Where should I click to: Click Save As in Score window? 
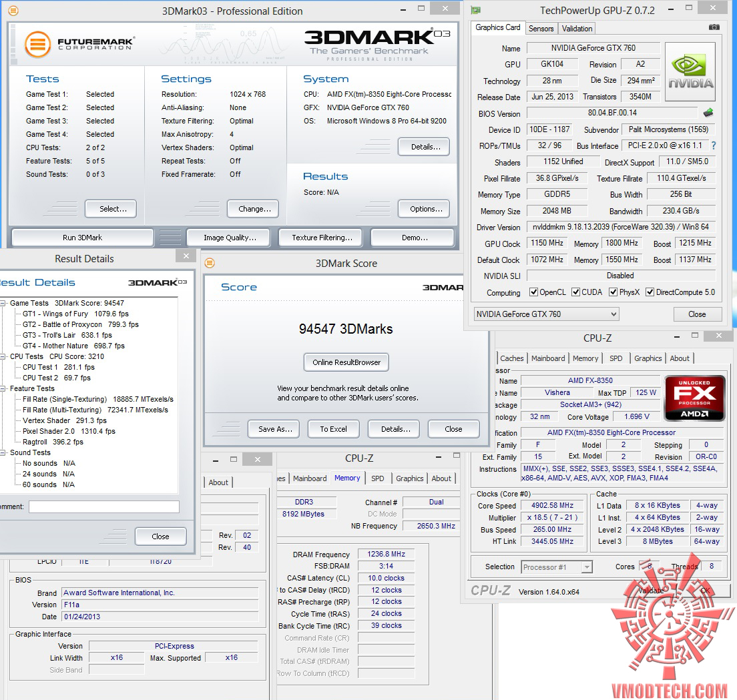(274, 429)
